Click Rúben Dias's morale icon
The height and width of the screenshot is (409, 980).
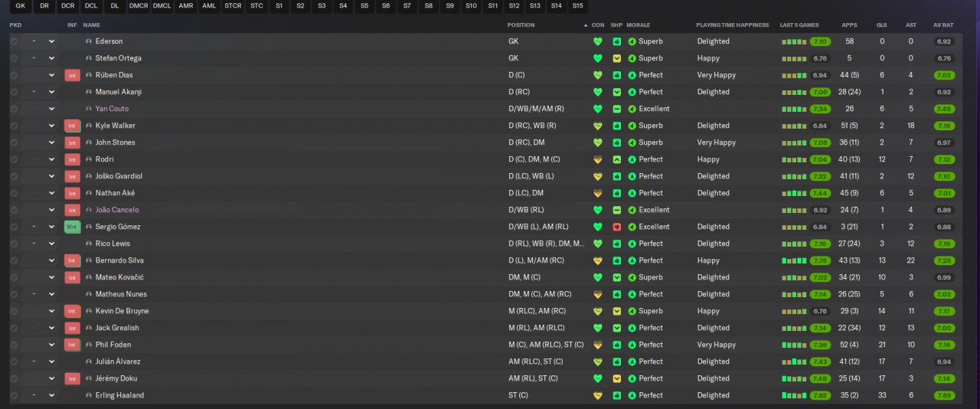pos(632,75)
